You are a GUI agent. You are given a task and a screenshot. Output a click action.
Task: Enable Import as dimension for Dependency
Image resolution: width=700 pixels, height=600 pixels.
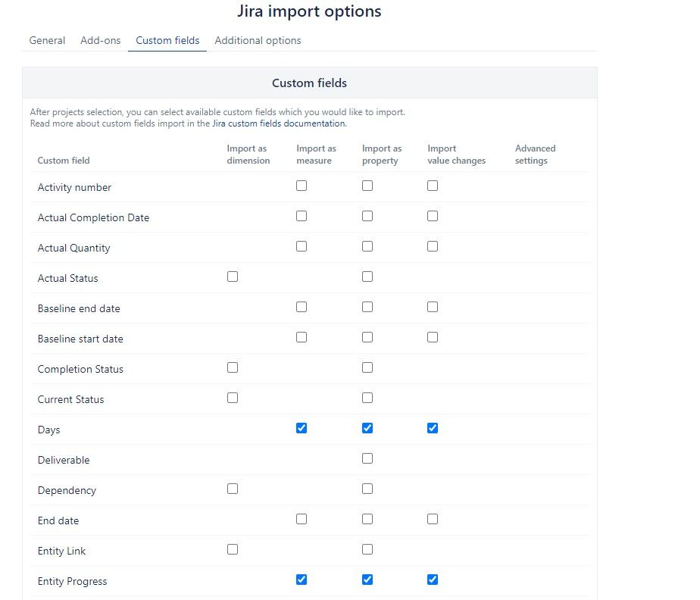[233, 489]
